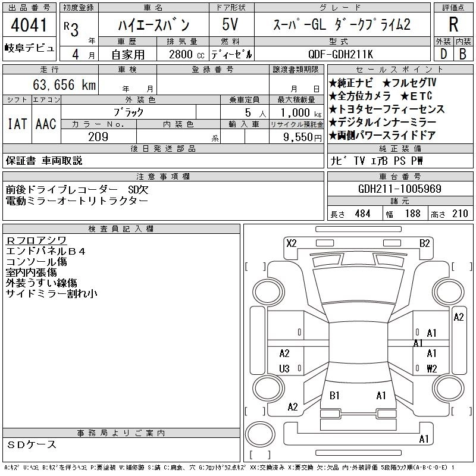Click the セールスポイント section header
The image size is (476, 476).
[x=400, y=70]
